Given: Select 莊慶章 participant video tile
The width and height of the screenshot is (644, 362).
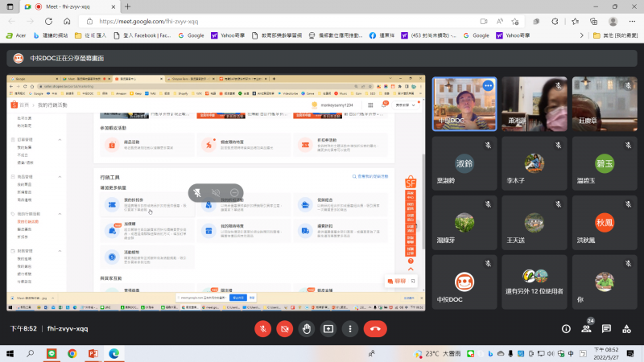Looking at the screenshot, I should [x=605, y=104].
